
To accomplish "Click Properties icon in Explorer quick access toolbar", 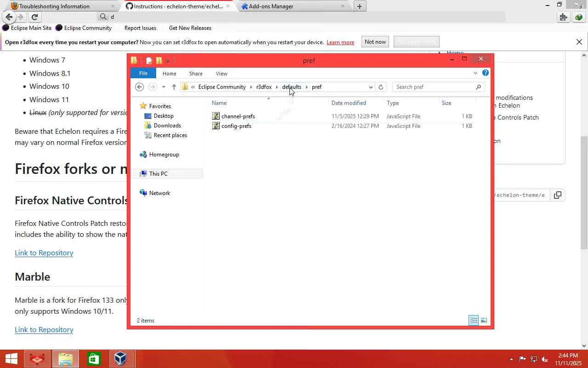I will click(149, 60).
